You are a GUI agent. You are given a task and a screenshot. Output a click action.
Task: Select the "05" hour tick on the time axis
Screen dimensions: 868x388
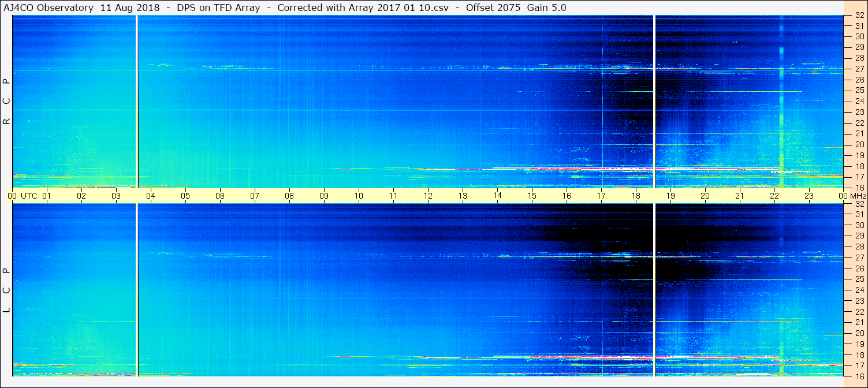point(185,196)
